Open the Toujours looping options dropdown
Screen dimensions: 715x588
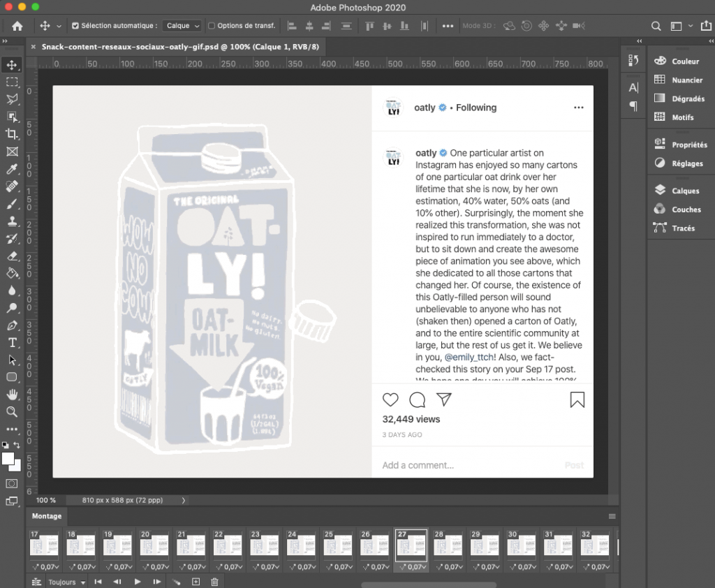pyautogui.click(x=67, y=582)
